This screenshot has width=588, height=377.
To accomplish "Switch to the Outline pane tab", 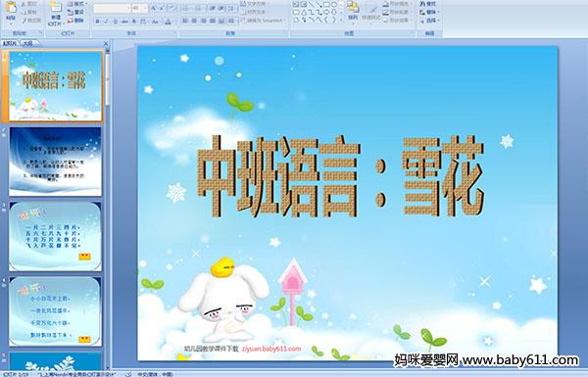I will pos(27,43).
